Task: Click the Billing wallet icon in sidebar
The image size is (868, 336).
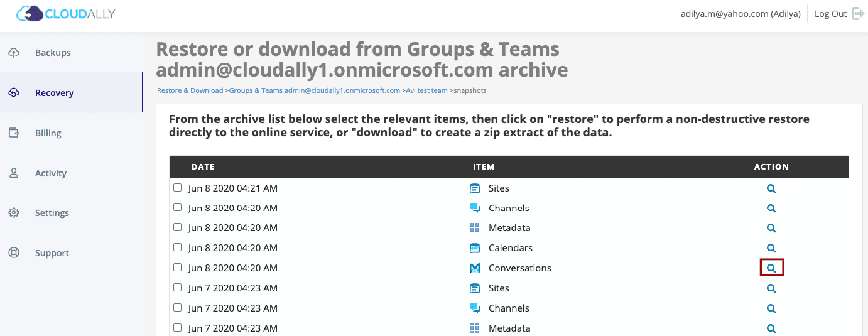Action: (x=14, y=133)
